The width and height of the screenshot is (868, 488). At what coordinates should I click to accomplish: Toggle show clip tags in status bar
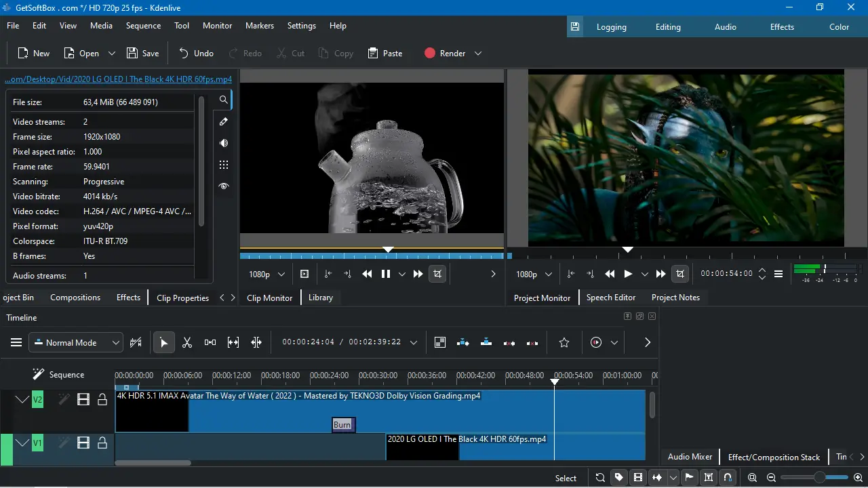[619, 477]
